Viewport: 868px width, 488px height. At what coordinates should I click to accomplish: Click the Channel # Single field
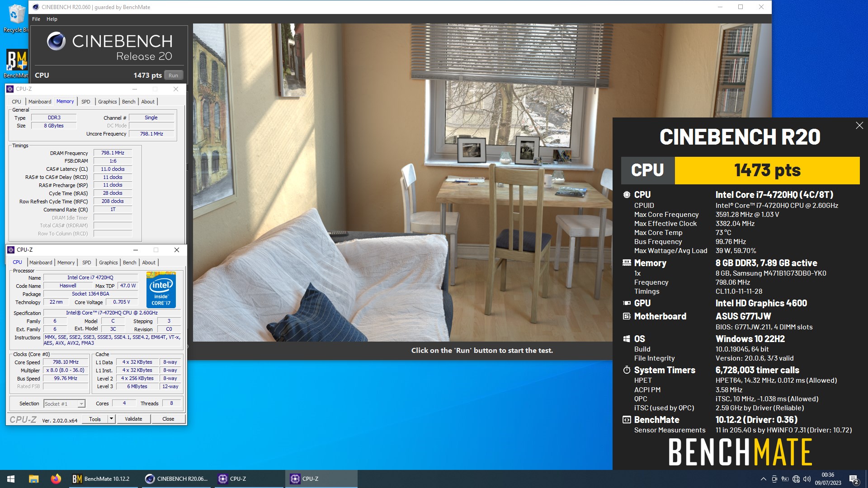pyautogui.click(x=151, y=118)
